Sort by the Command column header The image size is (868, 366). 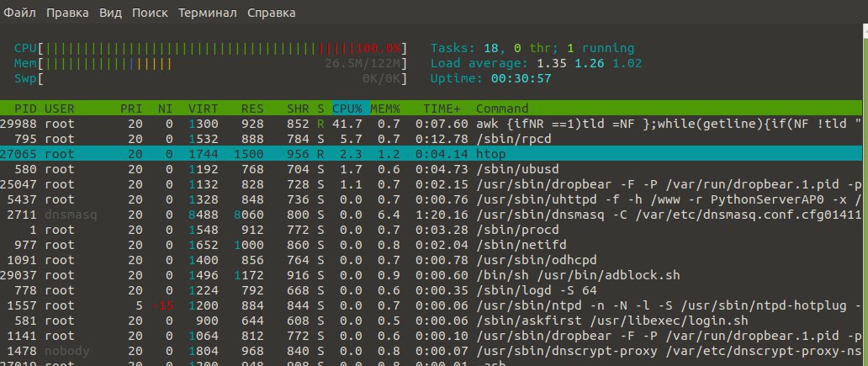tap(502, 109)
